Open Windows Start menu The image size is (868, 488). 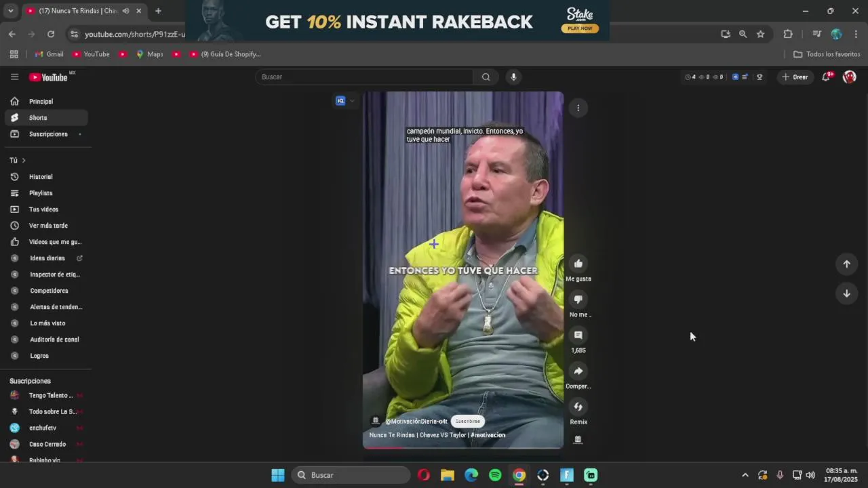click(278, 475)
